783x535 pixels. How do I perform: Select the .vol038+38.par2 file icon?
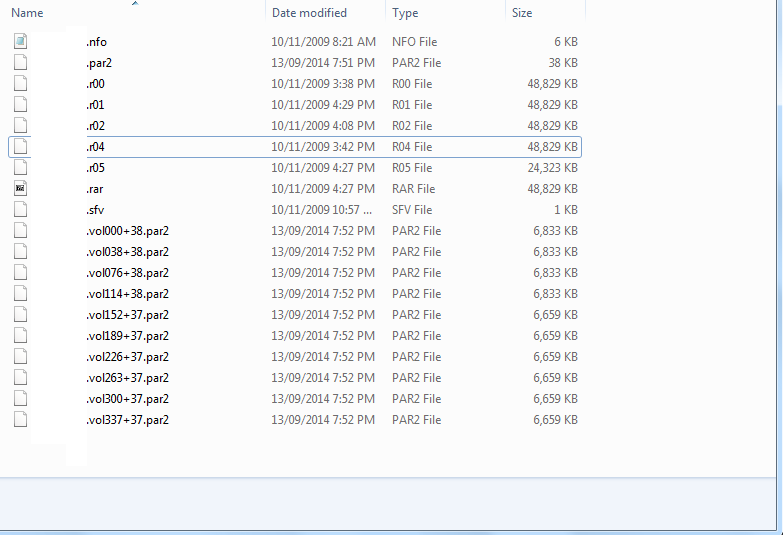pyautogui.click(x=20, y=251)
